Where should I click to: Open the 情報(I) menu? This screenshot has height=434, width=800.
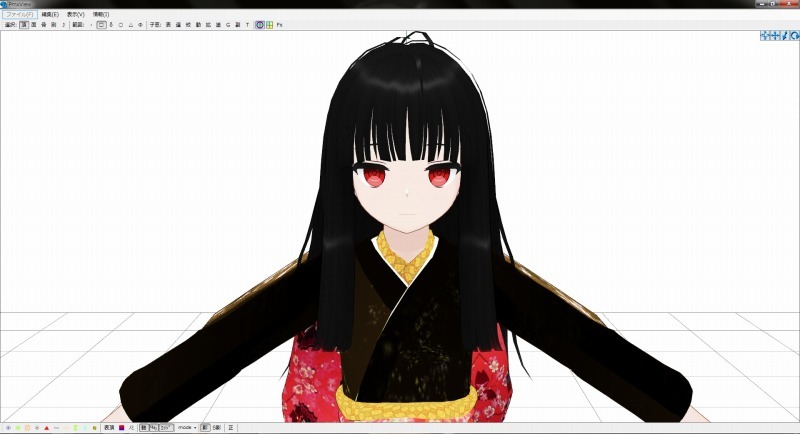(101, 14)
